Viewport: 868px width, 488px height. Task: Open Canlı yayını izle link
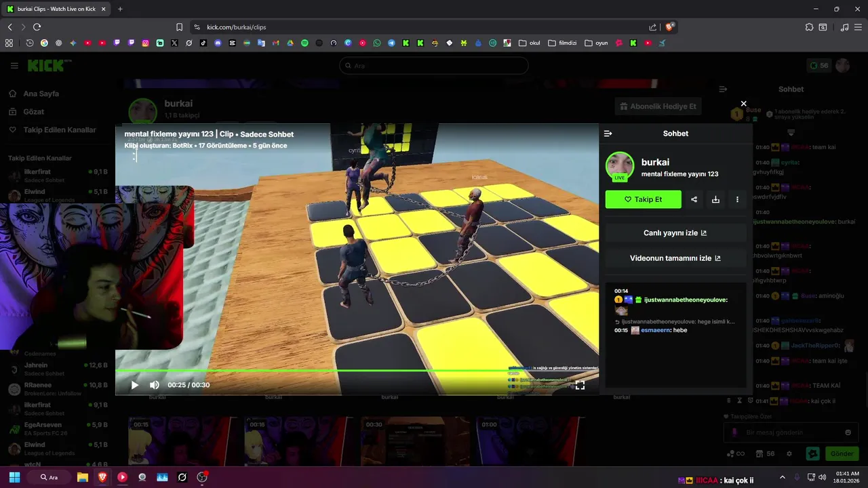click(675, 232)
